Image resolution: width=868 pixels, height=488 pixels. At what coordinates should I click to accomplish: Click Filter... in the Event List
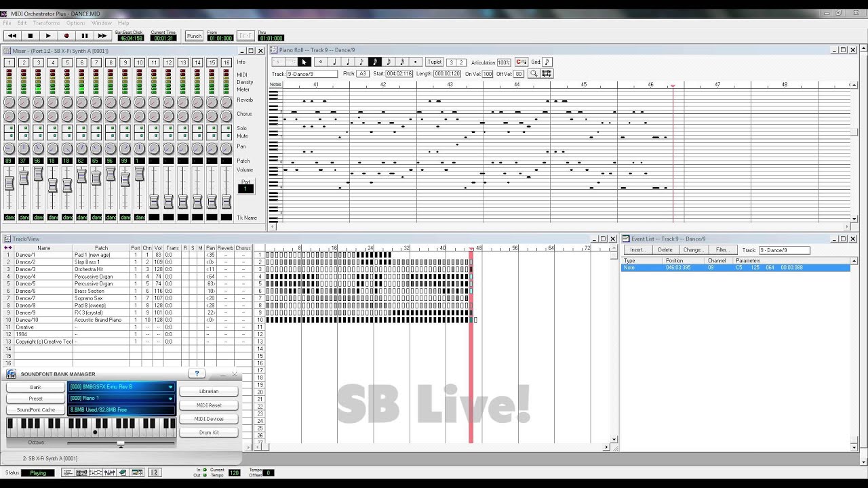point(722,250)
